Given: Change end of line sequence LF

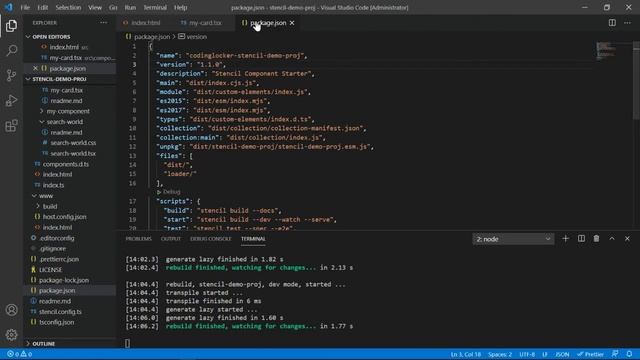Looking at the screenshot, I should click(x=544, y=354).
